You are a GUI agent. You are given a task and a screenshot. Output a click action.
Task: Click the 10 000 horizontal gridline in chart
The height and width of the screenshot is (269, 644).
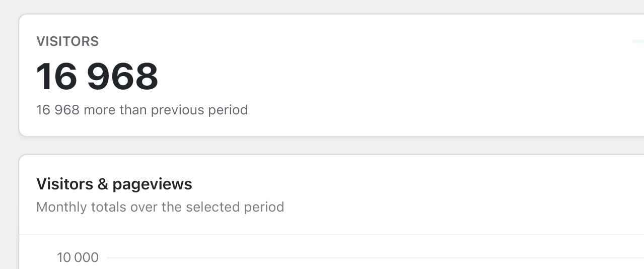point(376,258)
